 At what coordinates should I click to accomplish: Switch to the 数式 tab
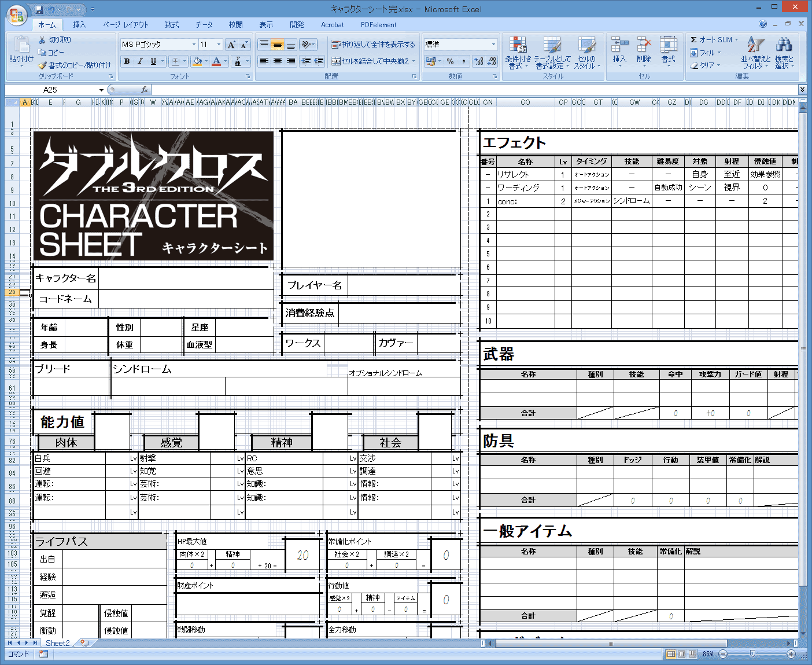click(x=172, y=25)
